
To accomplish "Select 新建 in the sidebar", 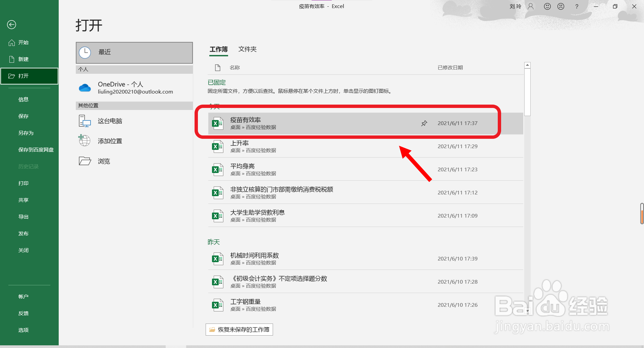I will point(29,59).
